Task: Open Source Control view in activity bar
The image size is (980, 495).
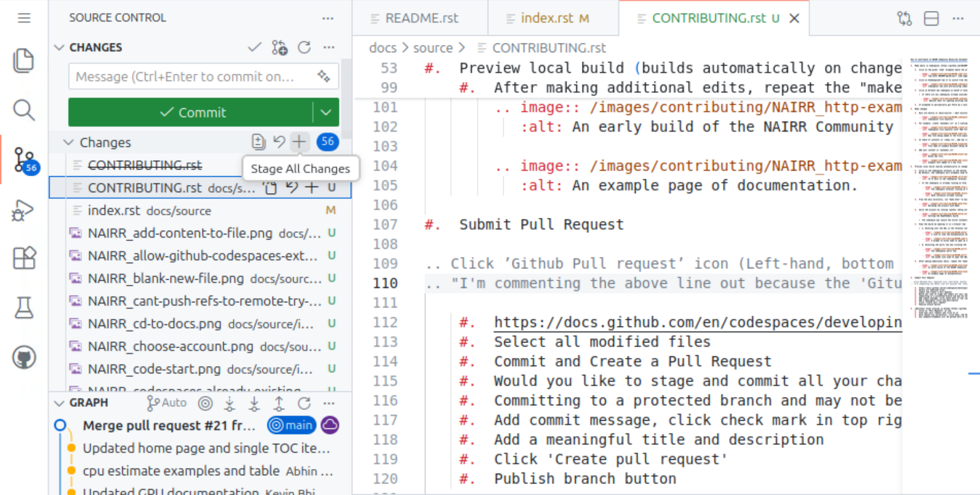Action: [25, 160]
